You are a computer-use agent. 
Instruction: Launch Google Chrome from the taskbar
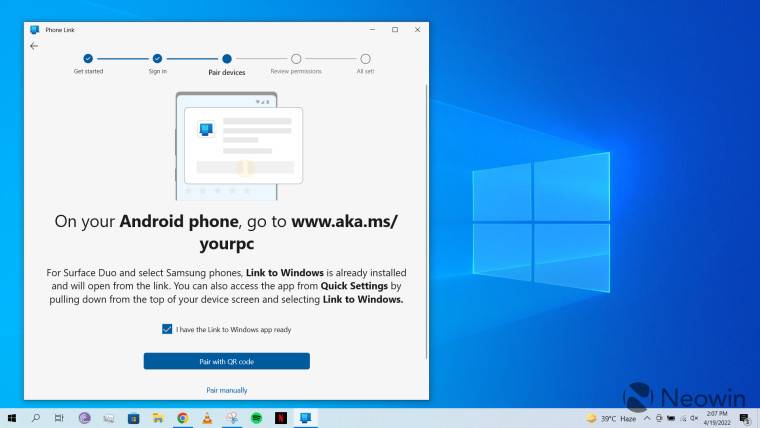pos(183,417)
